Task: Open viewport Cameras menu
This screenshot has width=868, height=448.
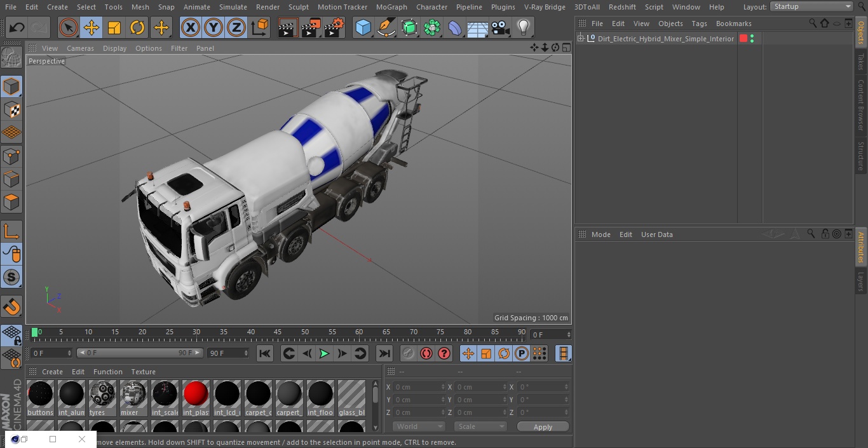Action: pyautogui.click(x=80, y=48)
